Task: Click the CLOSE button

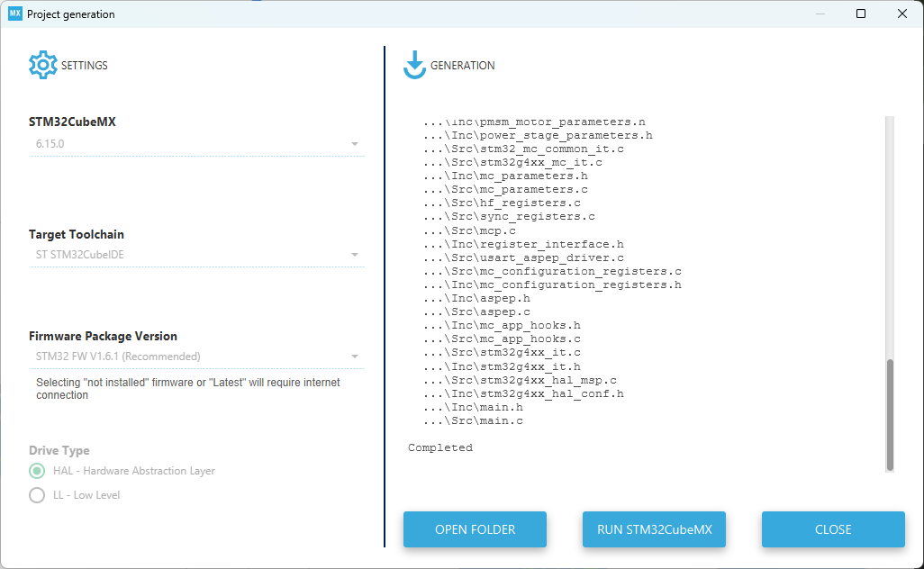Action: point(833,529)
